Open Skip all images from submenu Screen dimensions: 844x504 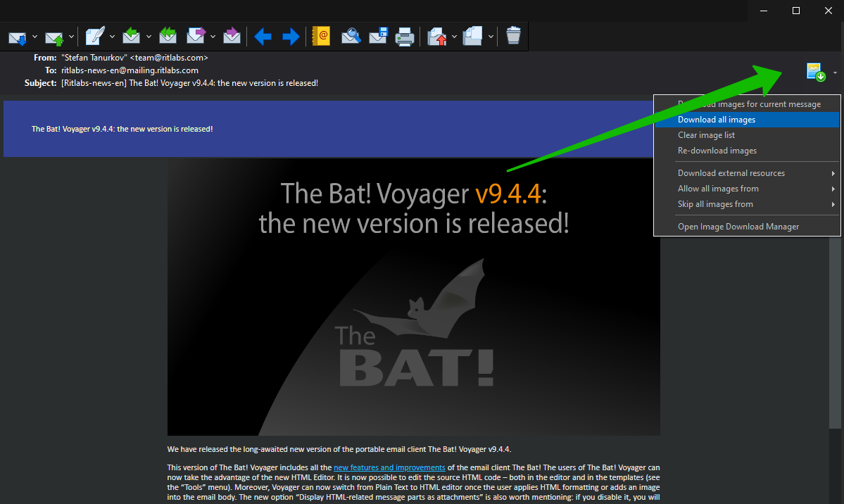click(747, 204)
